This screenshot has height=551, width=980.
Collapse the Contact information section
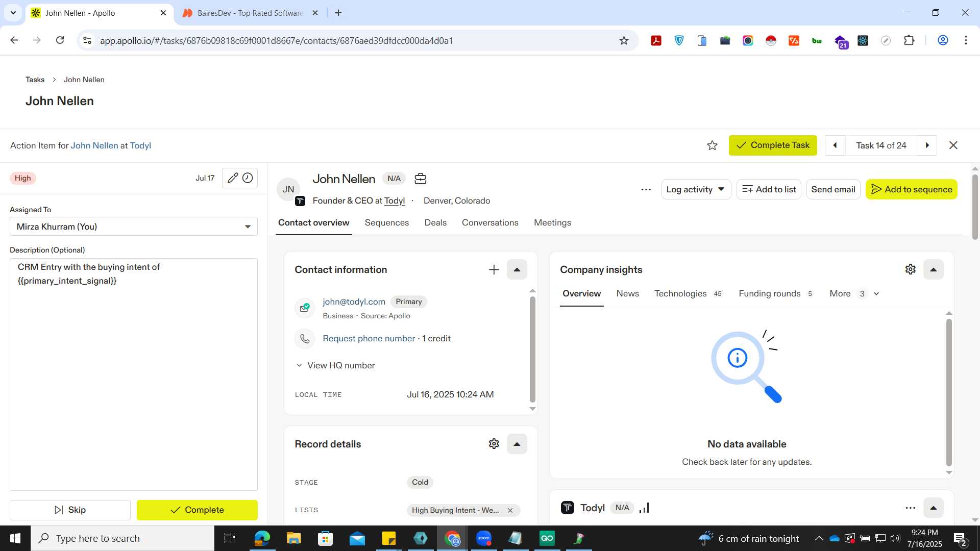[517, 270]
